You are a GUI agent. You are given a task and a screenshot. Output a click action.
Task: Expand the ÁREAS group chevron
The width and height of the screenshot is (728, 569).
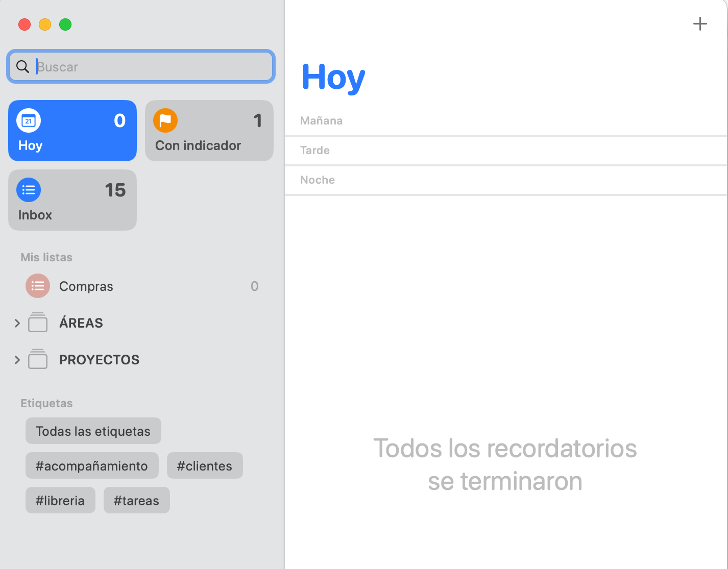(17, 323)
